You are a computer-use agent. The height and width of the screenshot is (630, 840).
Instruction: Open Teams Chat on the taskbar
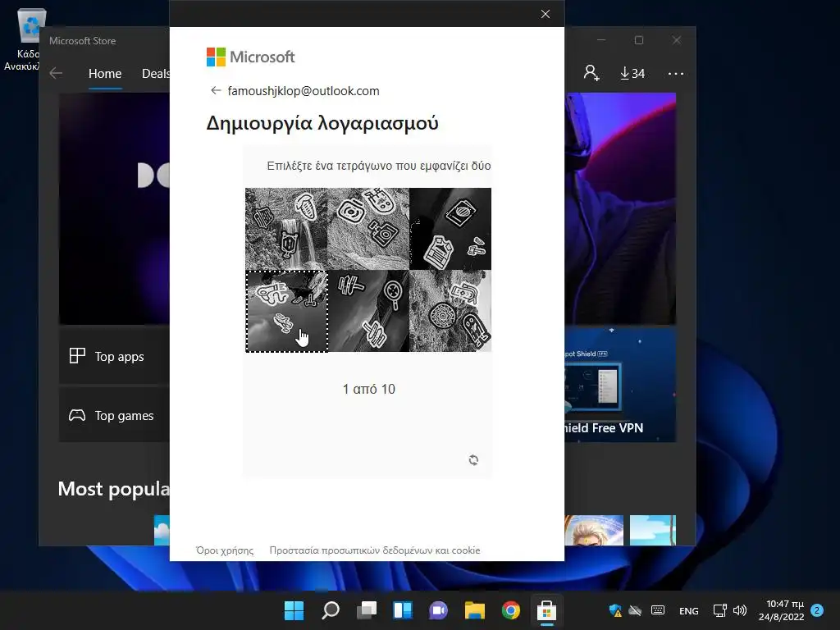438,610
